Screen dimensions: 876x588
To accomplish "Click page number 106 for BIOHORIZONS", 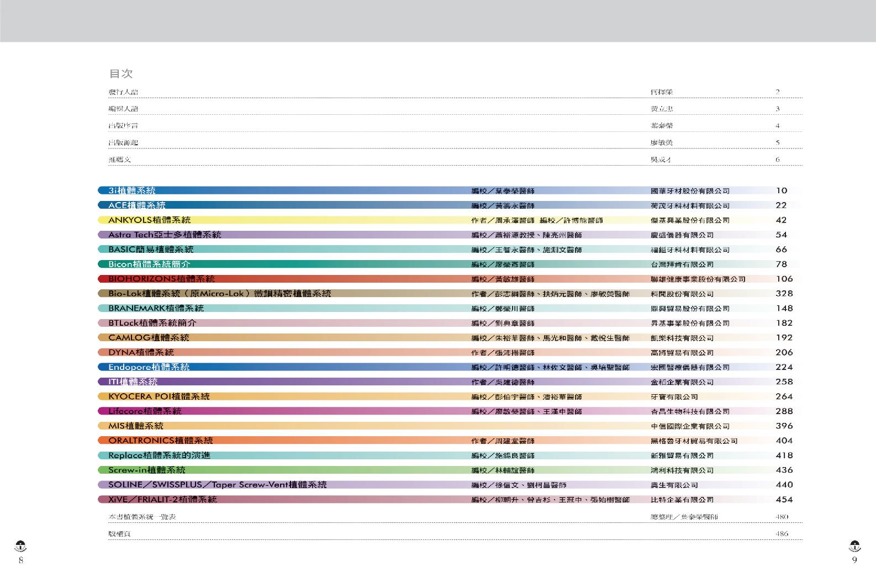I will (x=784, y=279).
